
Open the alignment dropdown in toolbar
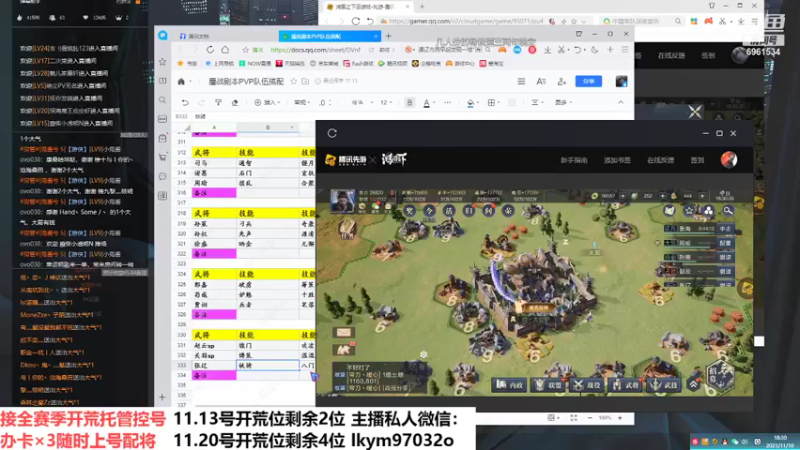pyautogui.click(x=537, y=103)
